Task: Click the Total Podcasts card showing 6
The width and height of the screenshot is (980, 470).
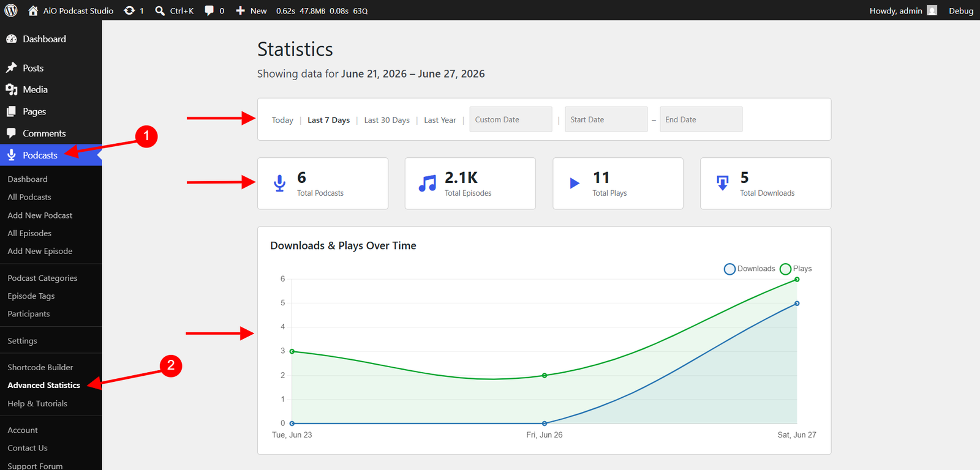Action: [323, 184]
